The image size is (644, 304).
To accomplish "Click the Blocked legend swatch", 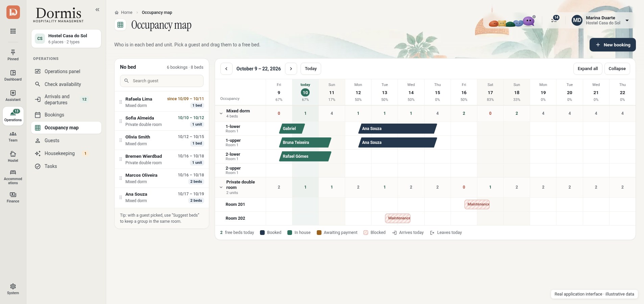I will click(x=366, y=233).
